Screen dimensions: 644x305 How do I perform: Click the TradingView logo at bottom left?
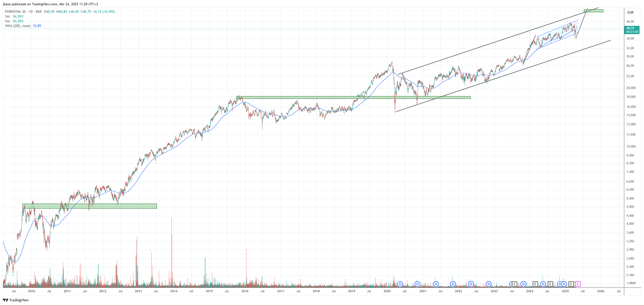coord(16,300)
